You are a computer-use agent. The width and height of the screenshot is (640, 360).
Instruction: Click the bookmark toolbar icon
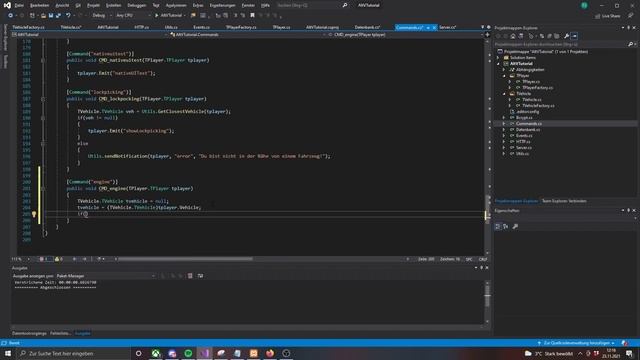pos(252,16)
